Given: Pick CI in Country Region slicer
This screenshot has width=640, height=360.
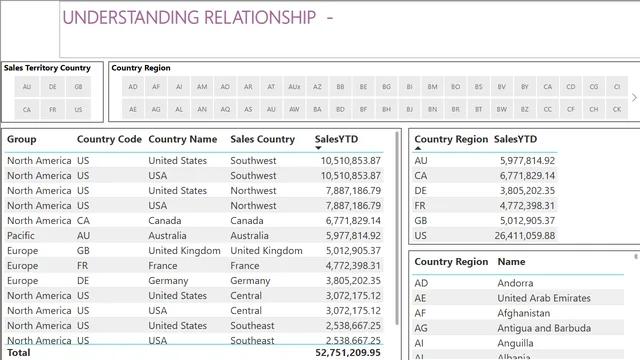Looking at the screenshot, I should [617, 87].
